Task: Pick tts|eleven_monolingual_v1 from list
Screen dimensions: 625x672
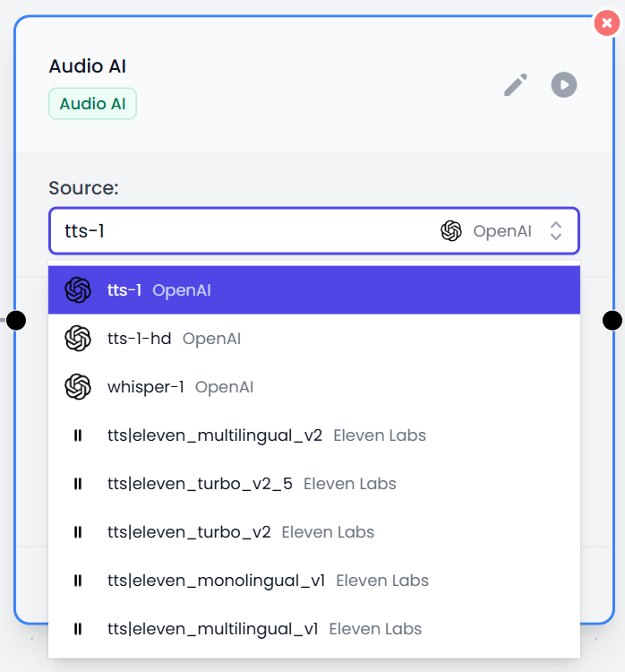Action: click(x=267, y=581)
